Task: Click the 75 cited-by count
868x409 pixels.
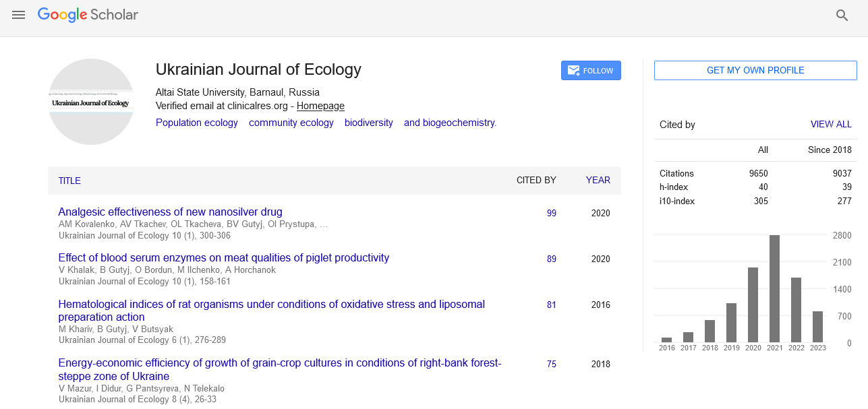Action: [x=551, y=365]
